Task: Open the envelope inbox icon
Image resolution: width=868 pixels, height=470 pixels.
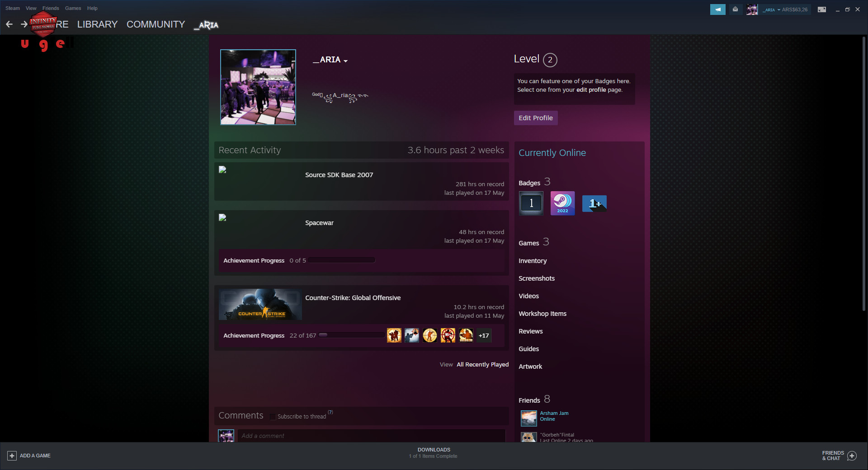Action: (x=736, y=9)
